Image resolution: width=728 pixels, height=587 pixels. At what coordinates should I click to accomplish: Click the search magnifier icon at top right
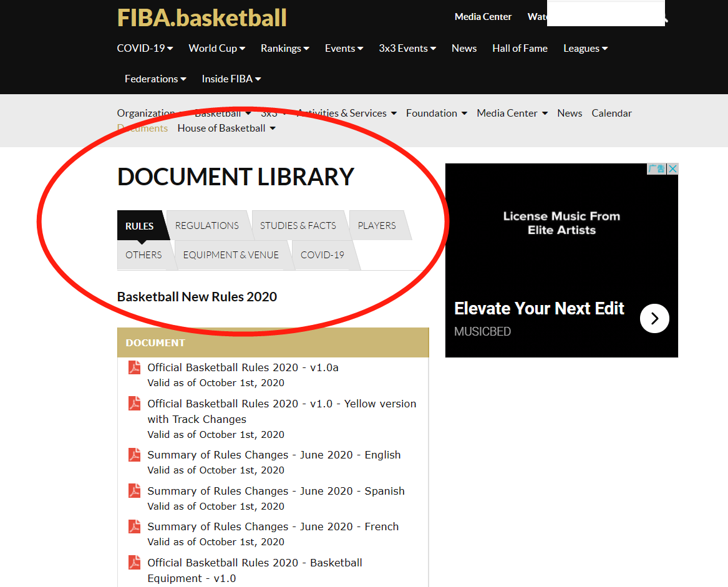[666, 21]
